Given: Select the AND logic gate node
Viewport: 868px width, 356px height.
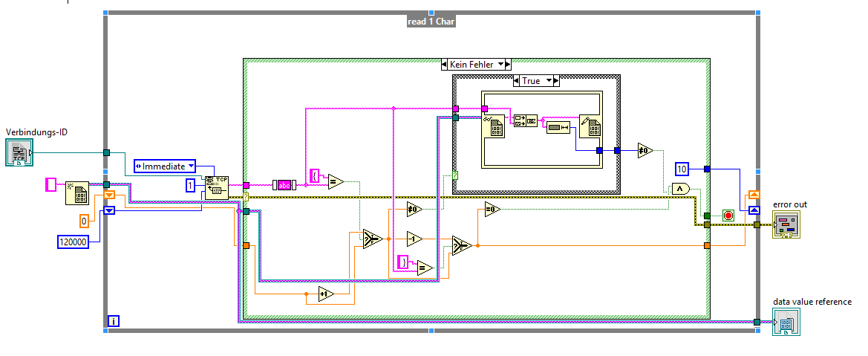Looking at the screenshot, I should point(681,189).
